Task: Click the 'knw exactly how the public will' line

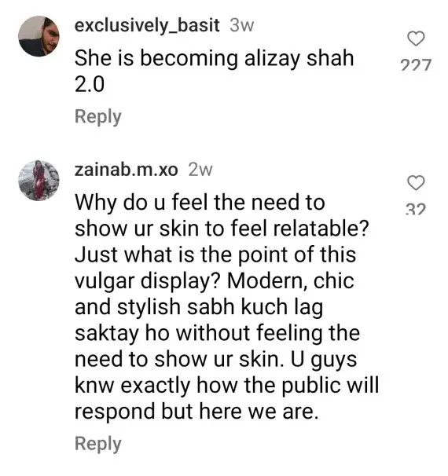Action: click(227, 386)
